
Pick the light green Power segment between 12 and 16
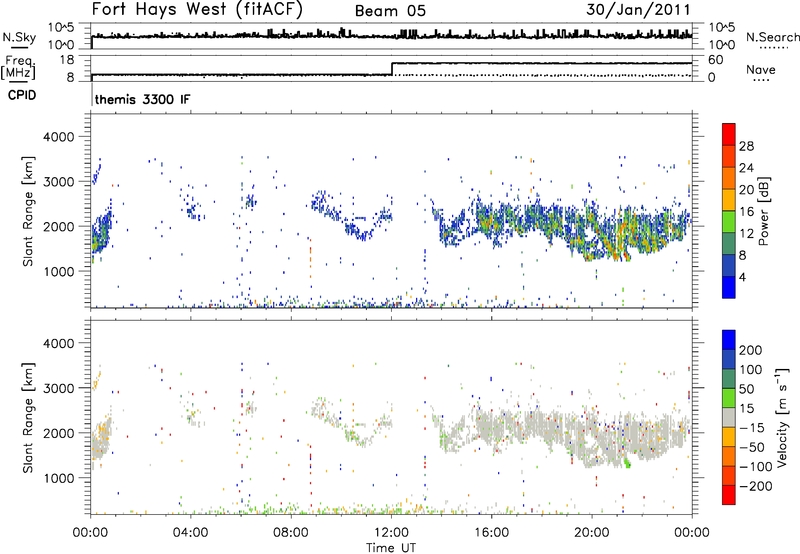click(729, 221)
